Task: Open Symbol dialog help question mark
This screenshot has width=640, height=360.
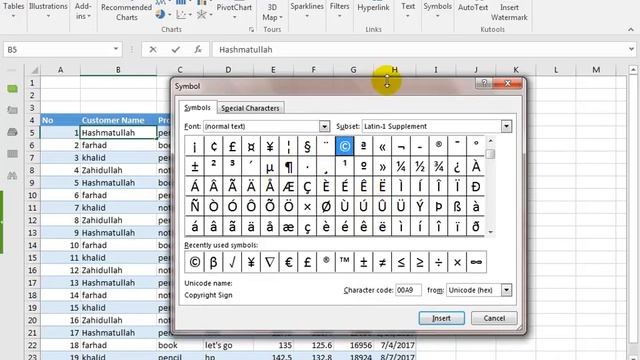Action: [x=484, y=83]
